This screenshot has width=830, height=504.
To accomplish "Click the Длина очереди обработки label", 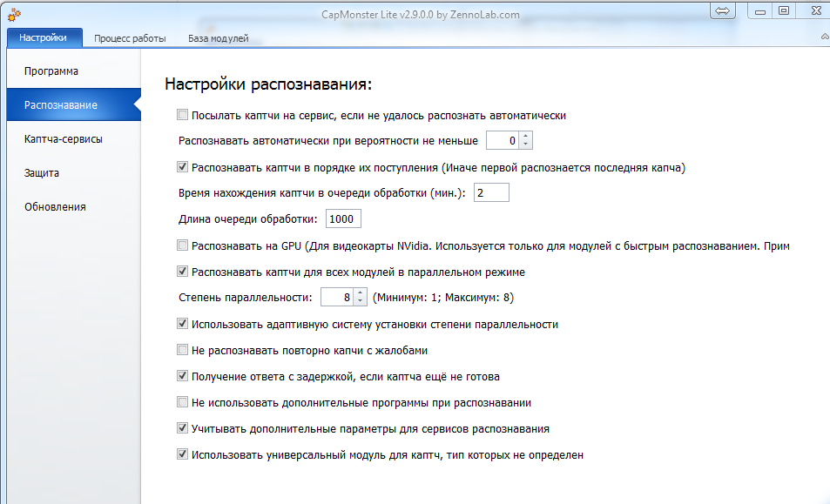I will coord(247,219).
